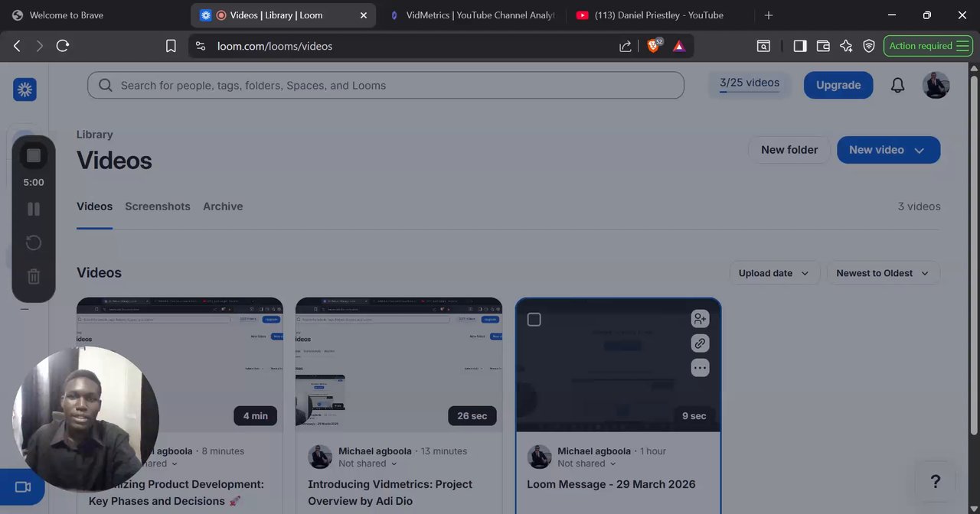Open the Brave VPN shield icon
Image resolution: width=980 pixels, height=514 pixels.
[869, 46]
